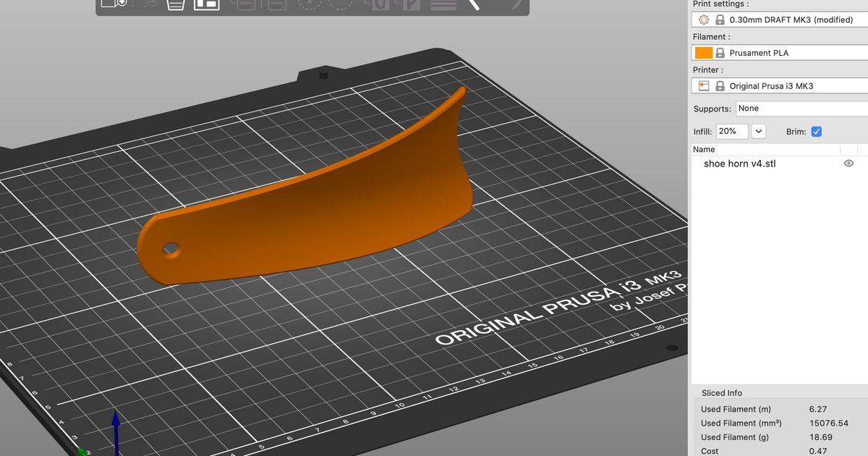Click the Supports label
Viewport: 868px width, 456px height.
712,109
